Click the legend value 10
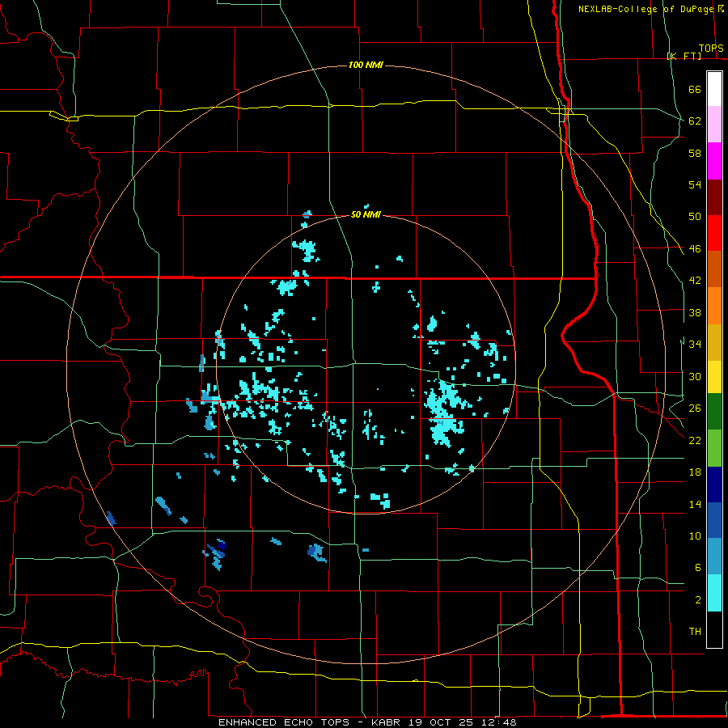The width and height of the screenshot is (728, 728). (x=695, y=535)
